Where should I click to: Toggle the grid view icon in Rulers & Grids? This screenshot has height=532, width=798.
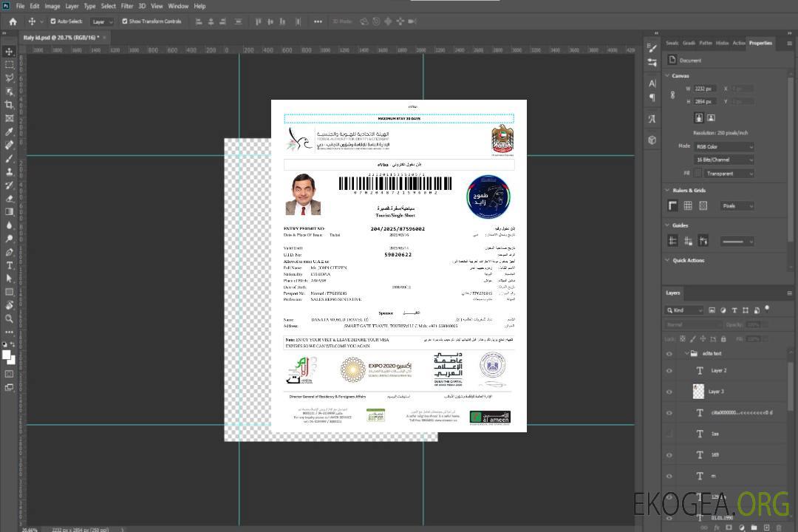click(x=688, y=205)
